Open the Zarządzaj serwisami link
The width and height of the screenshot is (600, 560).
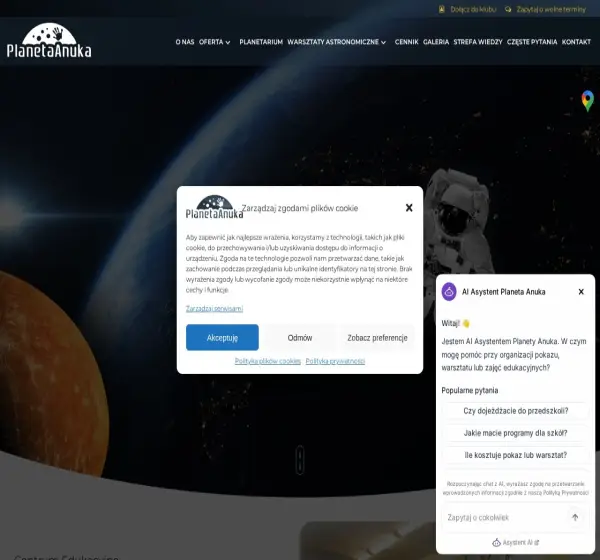(x=214, y=309)
